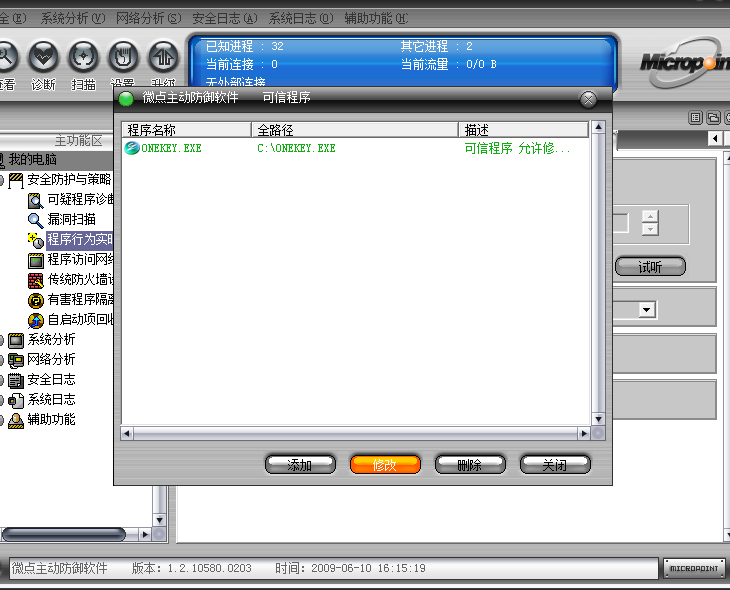Click the spinner up arrow in right panel

point(650,216)
